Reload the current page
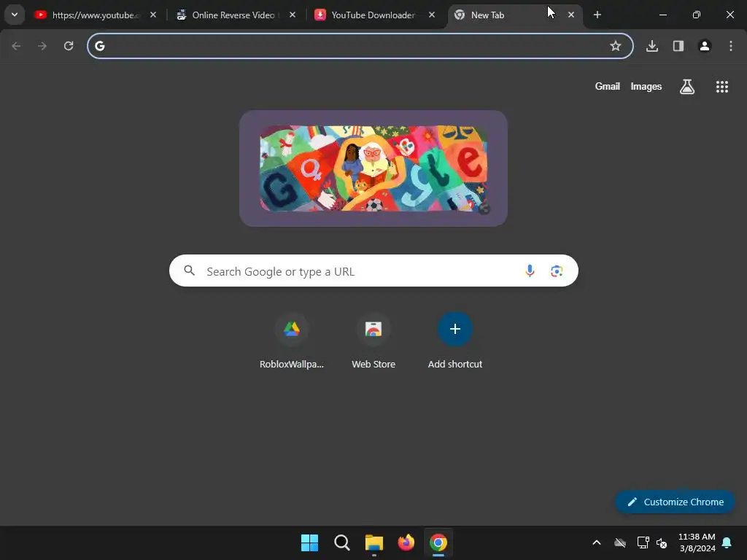 tap(69, 46)
